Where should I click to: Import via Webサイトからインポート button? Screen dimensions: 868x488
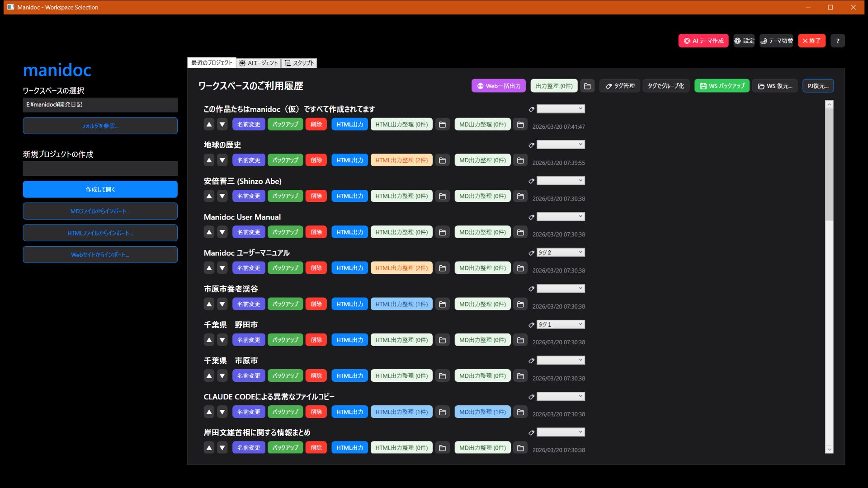tap(100, 254)
